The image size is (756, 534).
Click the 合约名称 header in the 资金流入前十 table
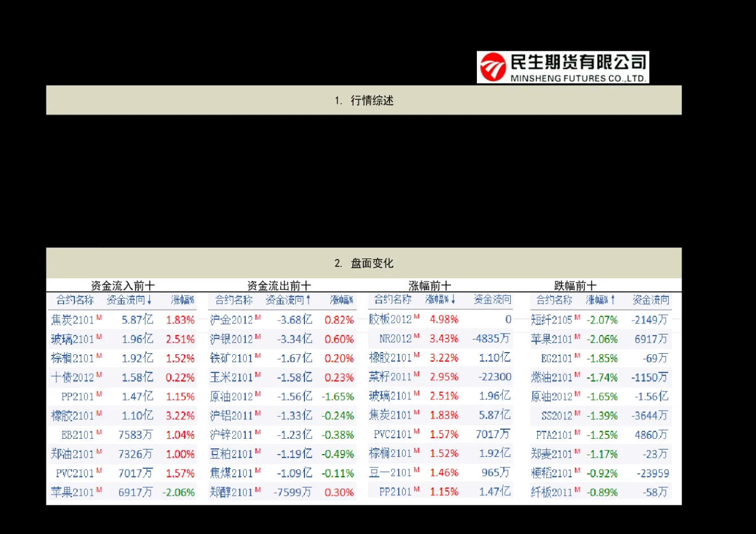75,300
